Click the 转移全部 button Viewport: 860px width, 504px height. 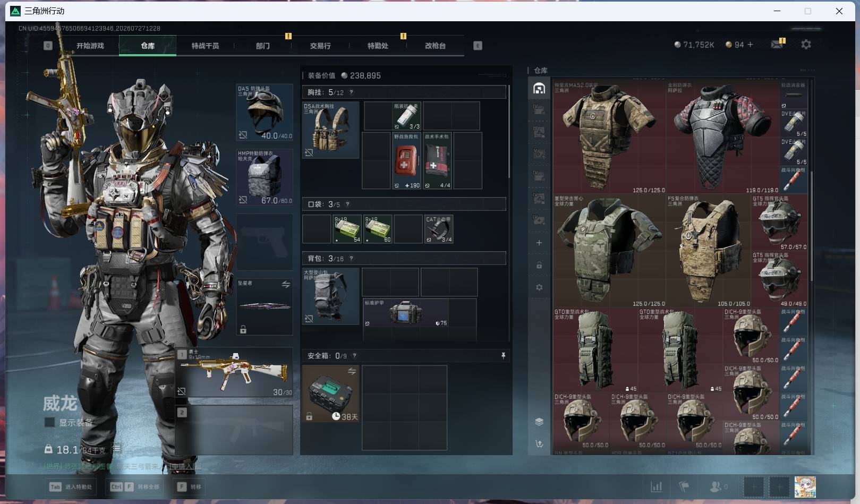[135, 486]
